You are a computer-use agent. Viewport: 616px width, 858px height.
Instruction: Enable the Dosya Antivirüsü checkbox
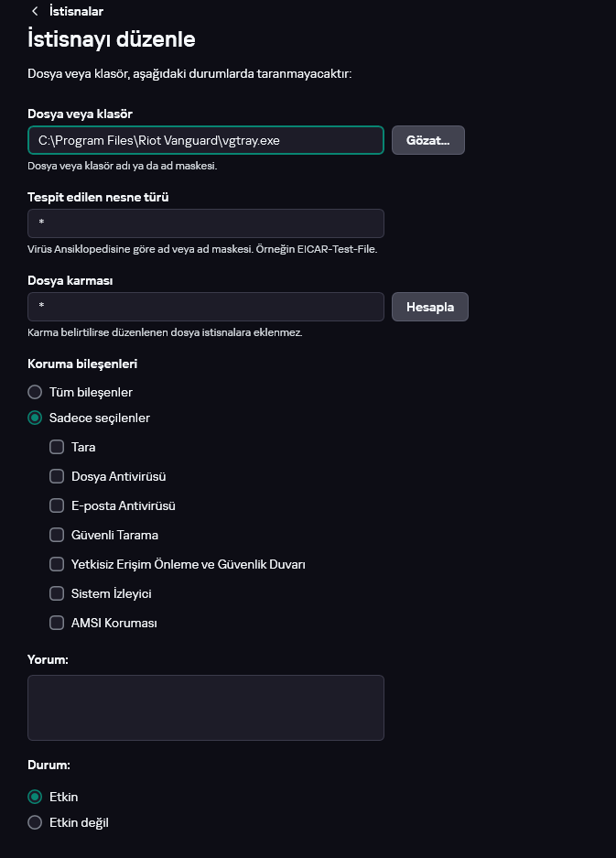[x=57, y=476]
